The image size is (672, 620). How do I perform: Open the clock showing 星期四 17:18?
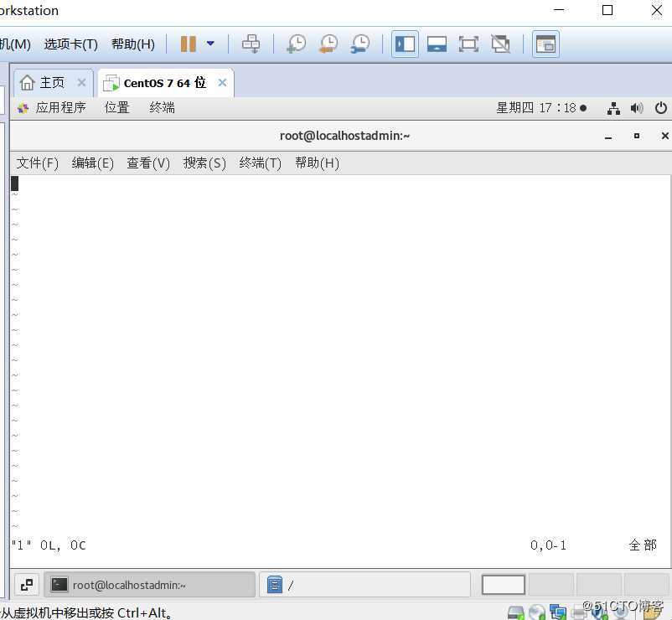click(x=541, y=107)
